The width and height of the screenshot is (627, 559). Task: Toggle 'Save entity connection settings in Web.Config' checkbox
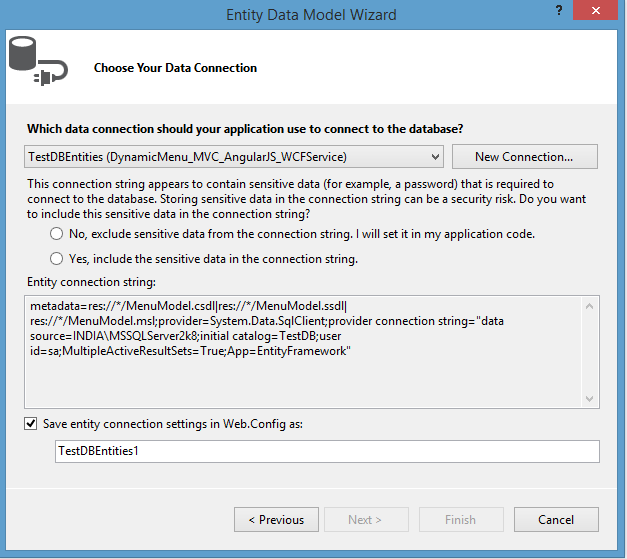tap(31, 424)
